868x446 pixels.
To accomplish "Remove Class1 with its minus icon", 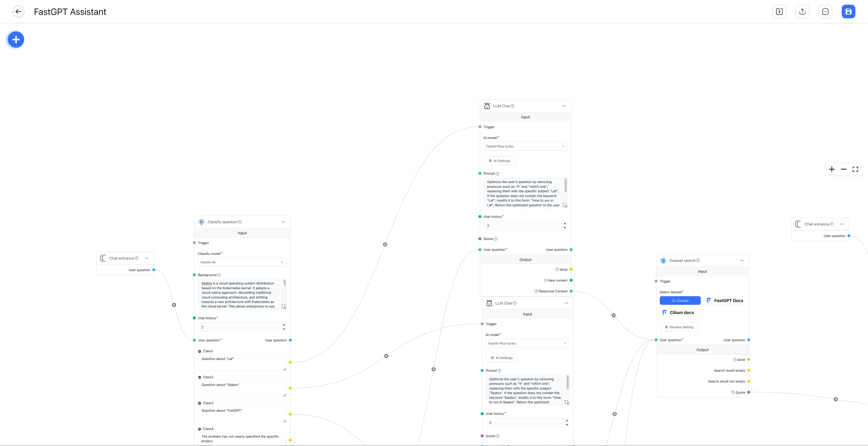I will 199,351.
